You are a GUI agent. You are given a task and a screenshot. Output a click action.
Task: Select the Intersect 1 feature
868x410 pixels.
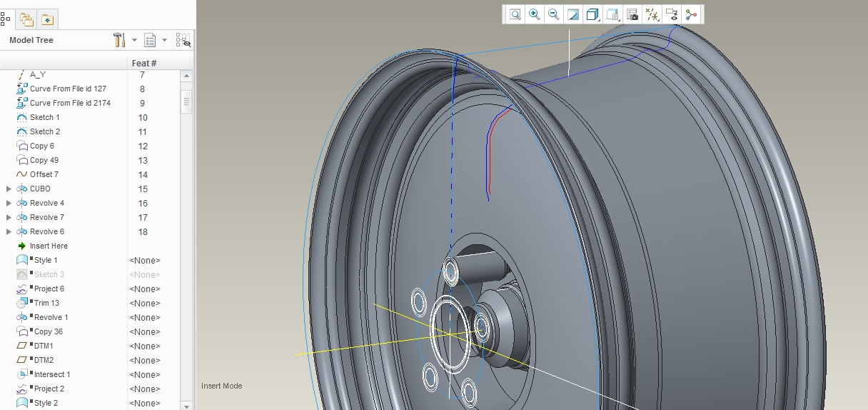tap(52, 374)
